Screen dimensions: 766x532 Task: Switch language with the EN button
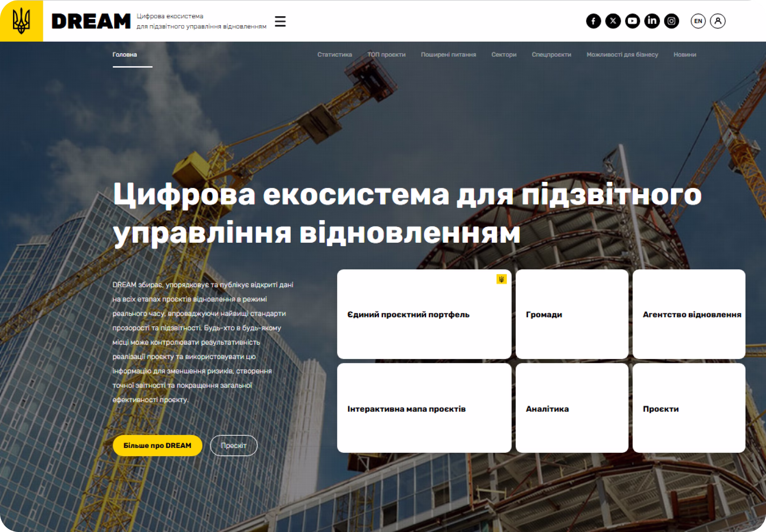(698, 21)
